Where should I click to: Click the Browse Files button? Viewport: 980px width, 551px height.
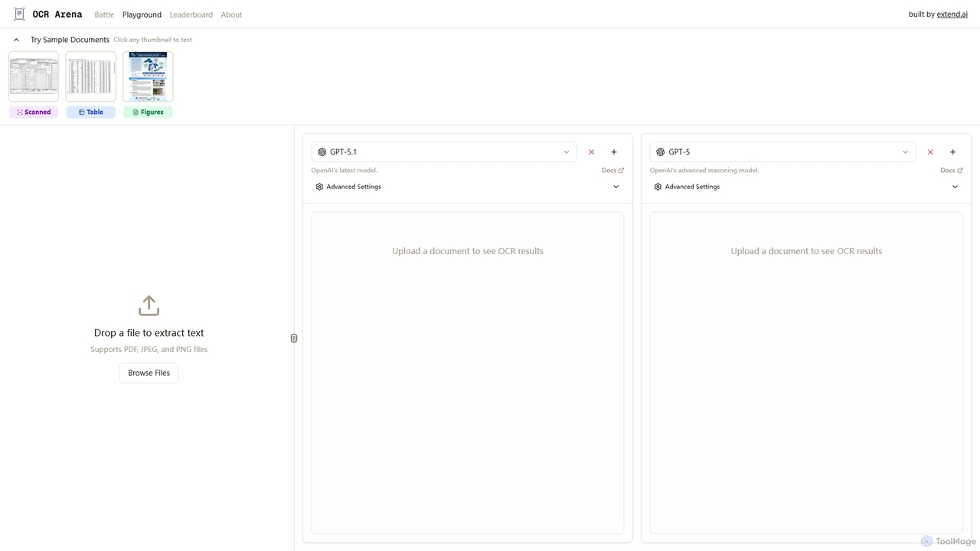tap(149, 373)
